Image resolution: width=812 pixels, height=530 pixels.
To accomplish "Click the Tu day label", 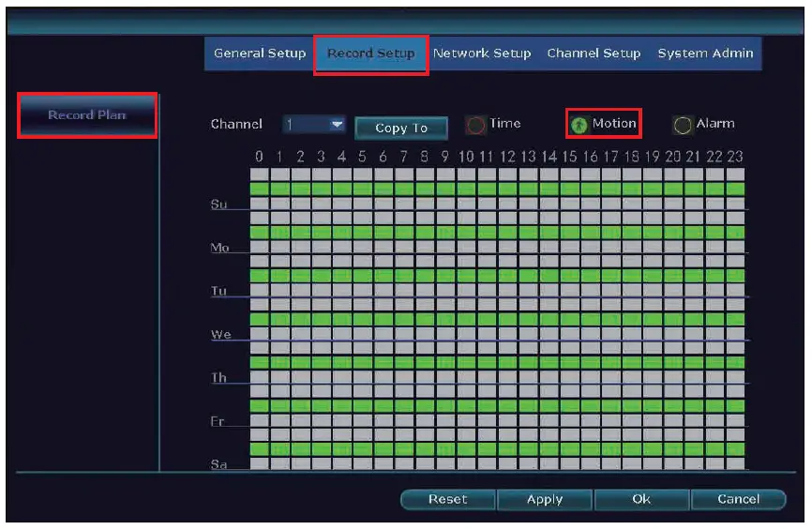I will 218,291.
